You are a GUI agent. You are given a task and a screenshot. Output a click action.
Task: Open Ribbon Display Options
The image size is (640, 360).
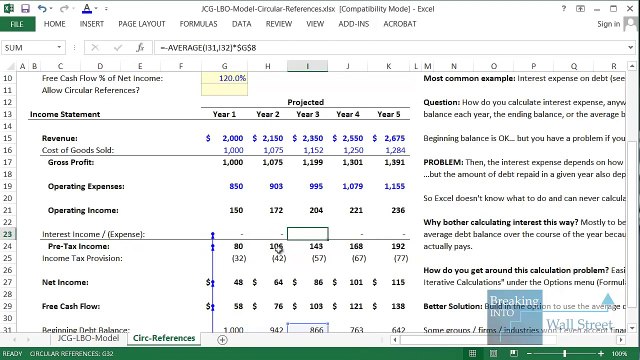pyautogui.click(x=580, y=9)
